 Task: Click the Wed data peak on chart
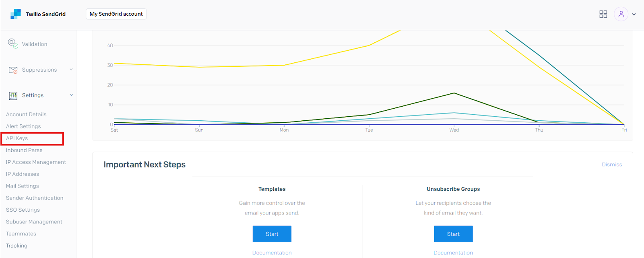coord(454,93)
